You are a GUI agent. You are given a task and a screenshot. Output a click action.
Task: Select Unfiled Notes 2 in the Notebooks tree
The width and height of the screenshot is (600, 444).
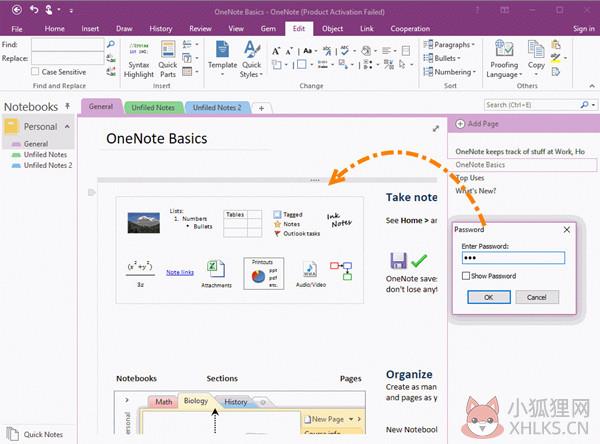(48, 165)
